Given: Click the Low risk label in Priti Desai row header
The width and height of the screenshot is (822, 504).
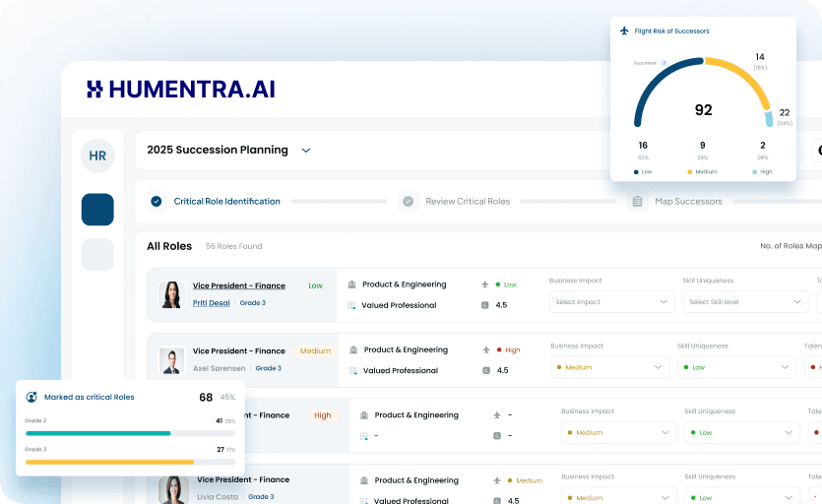Looking at the screenshot, I should 316,285.
